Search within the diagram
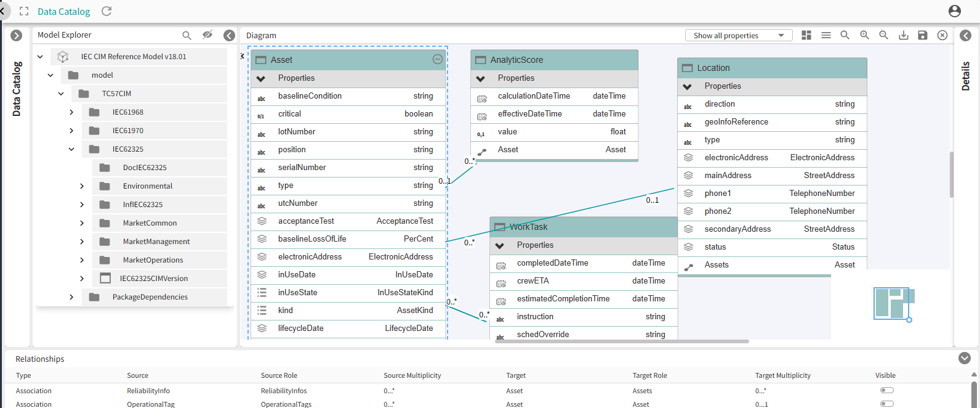The height and width of the screenshot is (408, 980). [845, 36]
